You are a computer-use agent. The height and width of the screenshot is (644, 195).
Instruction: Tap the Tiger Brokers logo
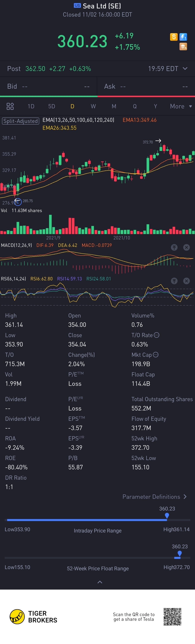[33, 617]
